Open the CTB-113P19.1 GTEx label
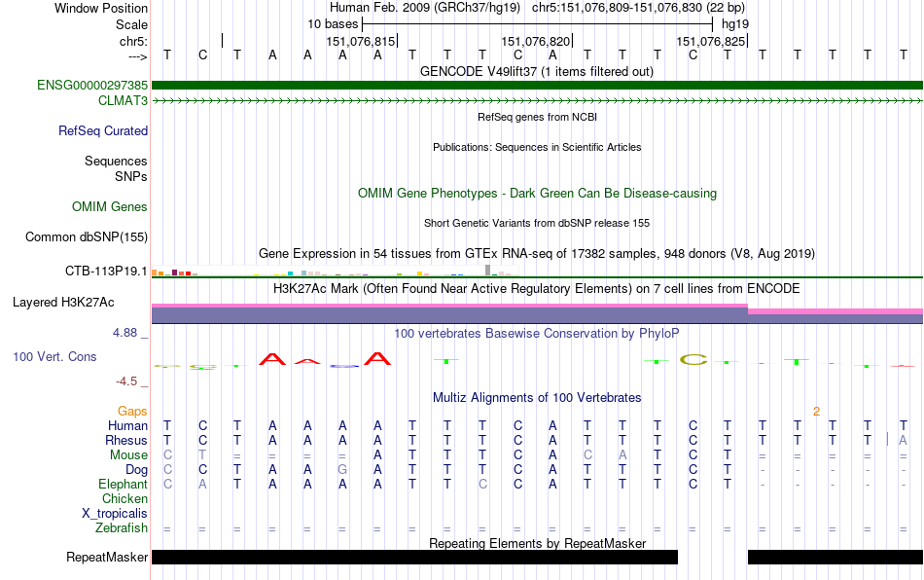 click(x=106, y=272)
